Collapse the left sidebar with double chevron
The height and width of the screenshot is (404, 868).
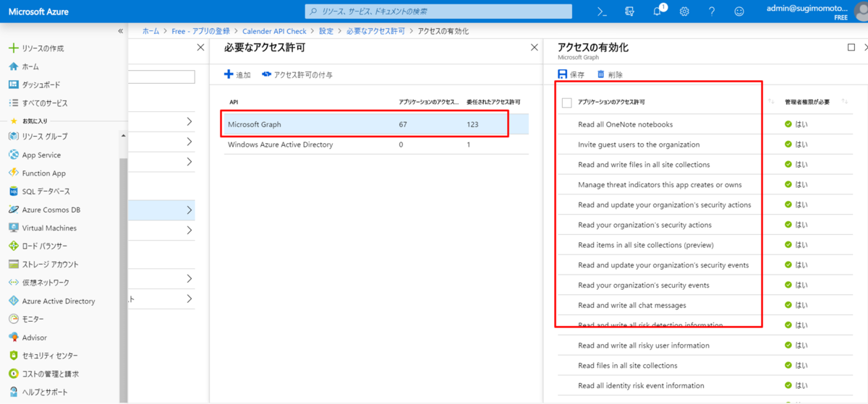(121, 32)
